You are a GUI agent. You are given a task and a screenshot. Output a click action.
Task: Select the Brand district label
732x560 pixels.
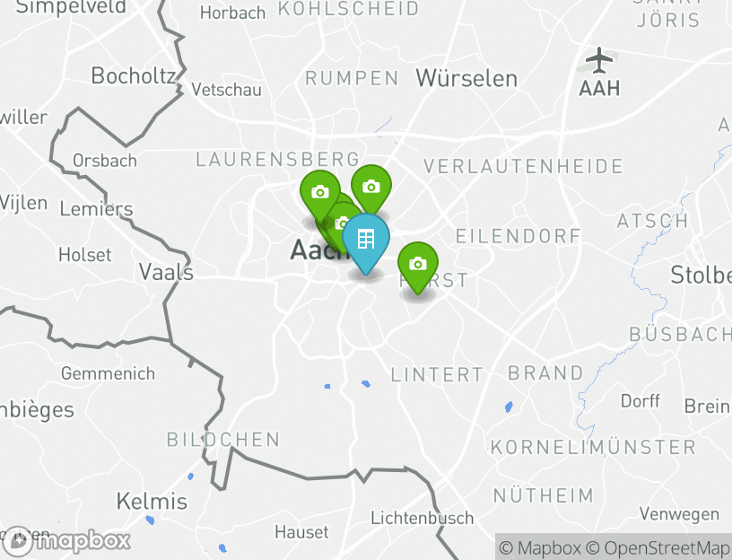[x=545, y=373]
